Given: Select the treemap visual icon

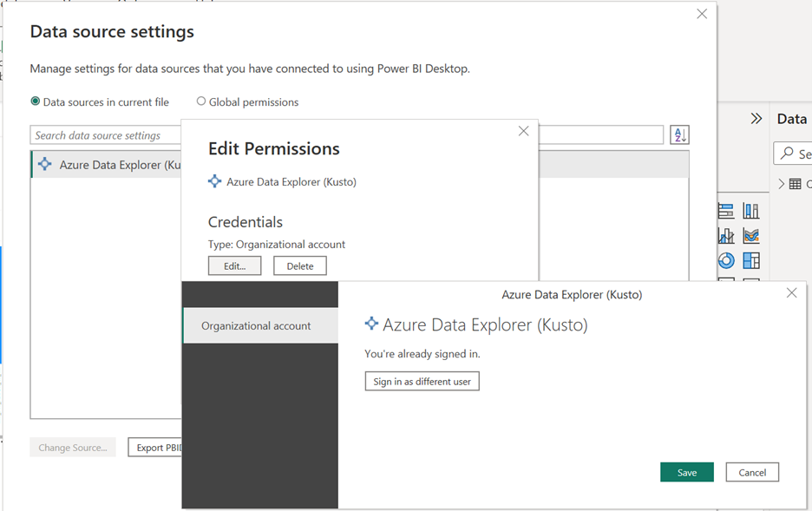Looking at the screenshot, I should (751, 260).
